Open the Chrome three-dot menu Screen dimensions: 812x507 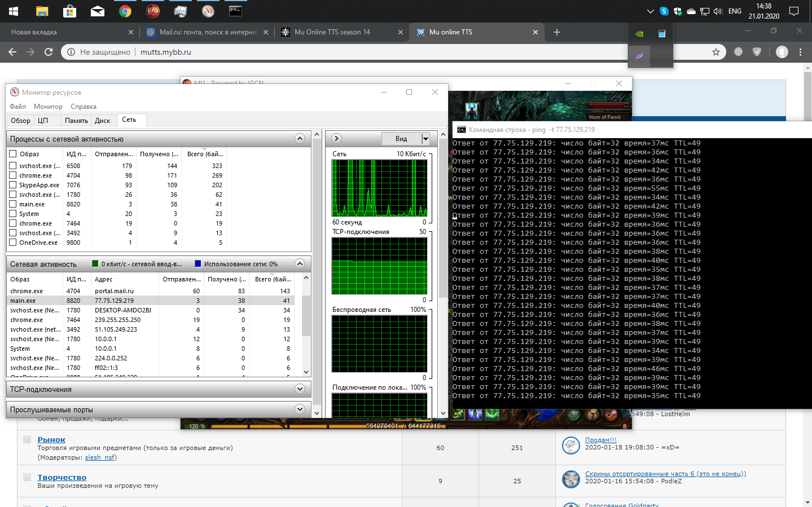click(x=800, y=52)
